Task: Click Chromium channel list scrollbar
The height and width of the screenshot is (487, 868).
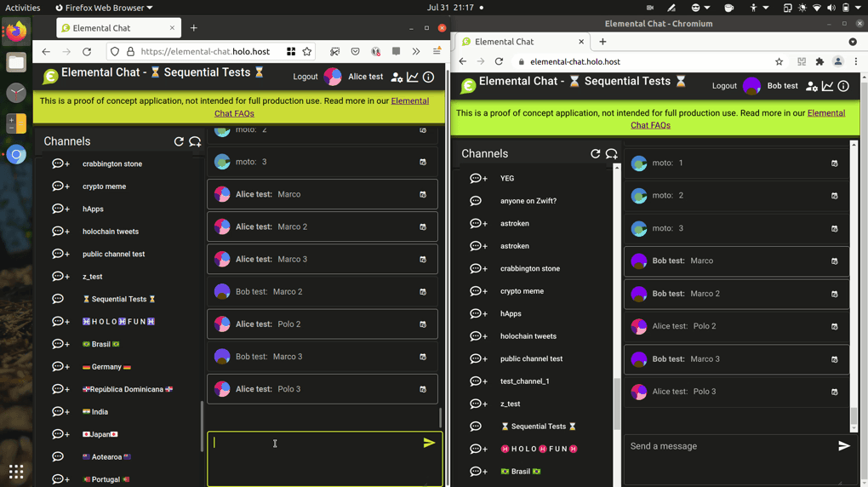Action: (x=617, y=404)
